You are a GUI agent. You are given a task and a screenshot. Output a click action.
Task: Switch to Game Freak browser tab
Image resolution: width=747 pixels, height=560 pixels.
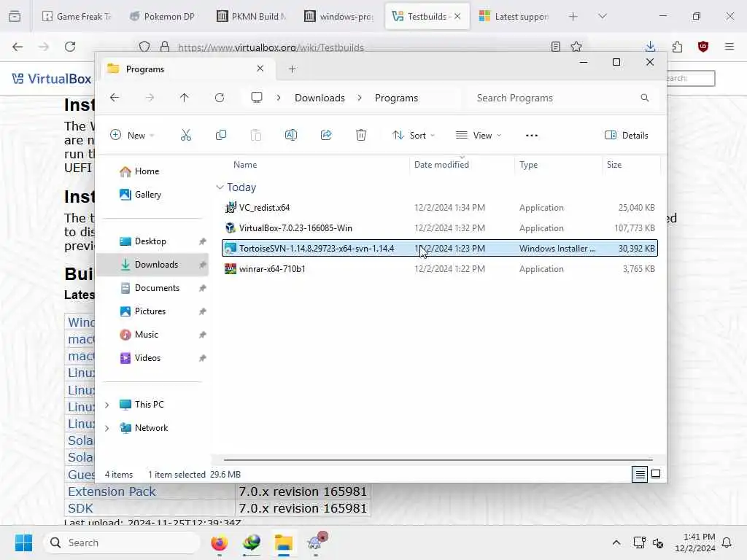[x=77, y=16]
